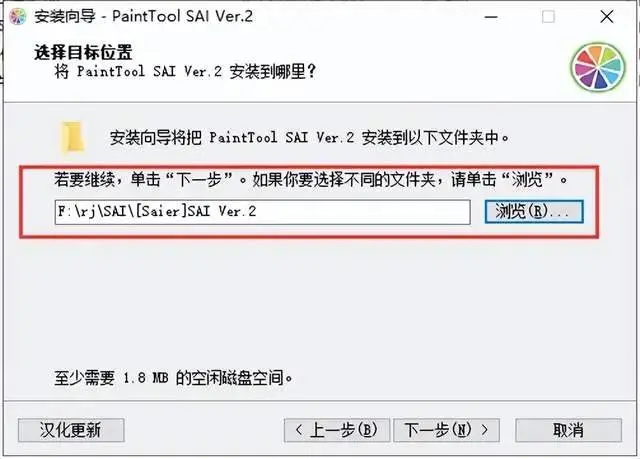
Task: Click the window title 安装向导 - PaintTool SAI Ver.2
Action: (144, 17)
